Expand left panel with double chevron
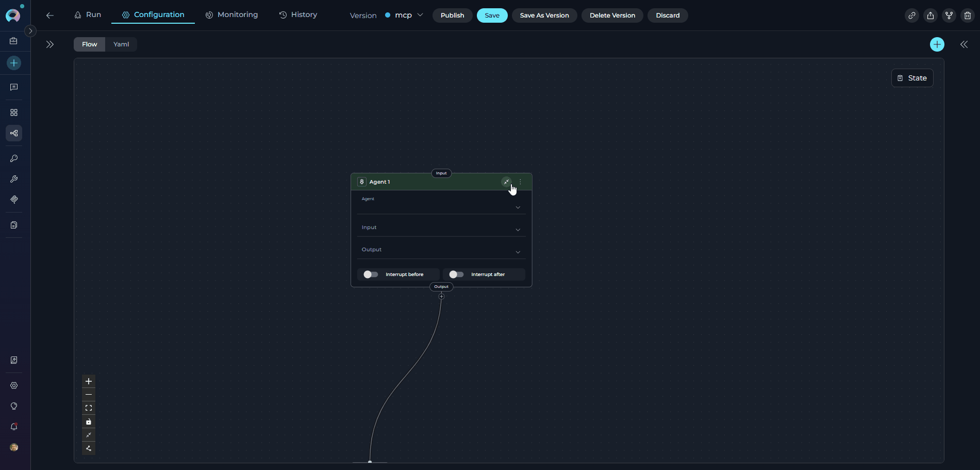 (x=50, y=44)
